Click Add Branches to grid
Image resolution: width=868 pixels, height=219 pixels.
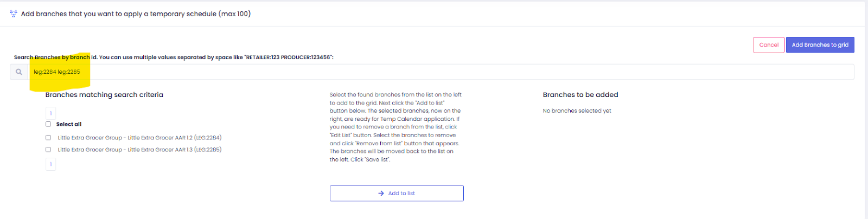(x=820, y=45)
